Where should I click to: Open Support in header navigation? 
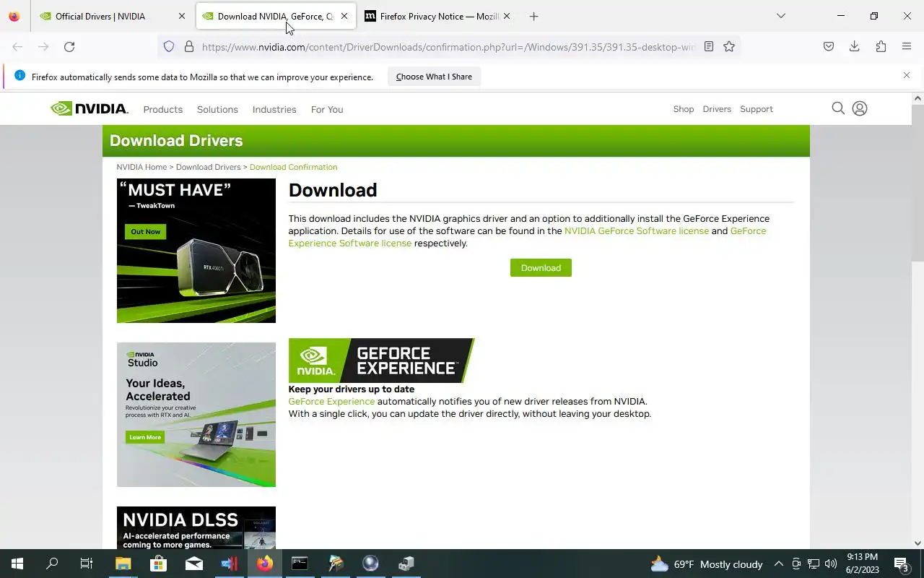pyautogui.click(x=757, y=109)
